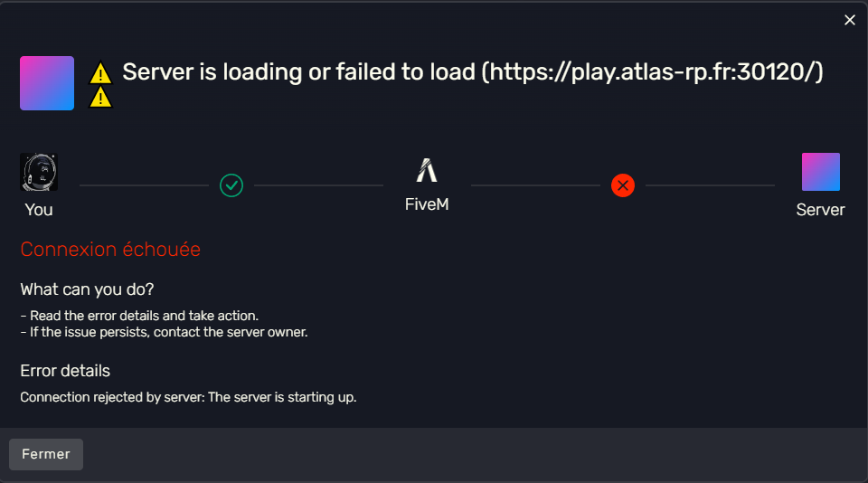Viewport: 868px width, 483px height.
Task: Click the Fermer button
Action: [x=46, y=454]
